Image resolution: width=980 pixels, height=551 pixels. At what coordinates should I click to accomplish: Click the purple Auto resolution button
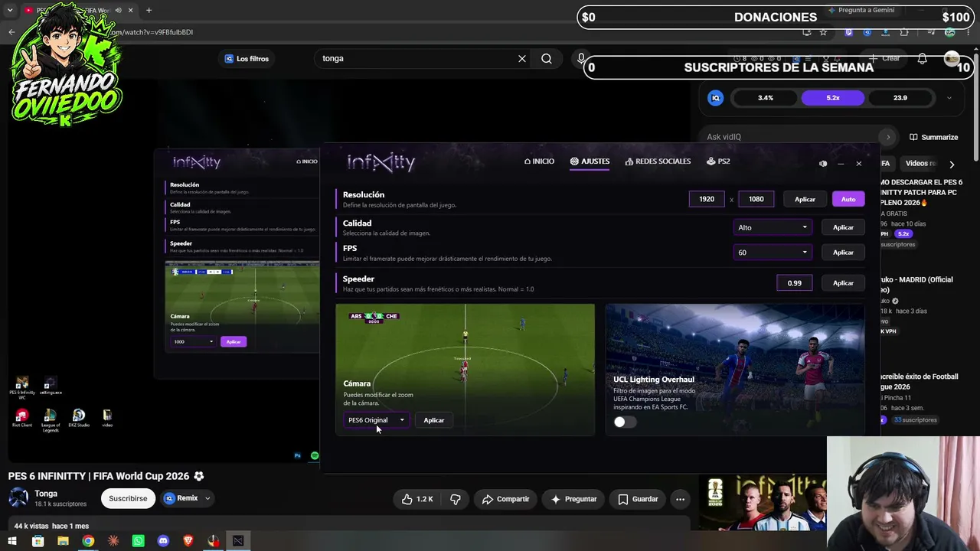click(x=848, y=199)
